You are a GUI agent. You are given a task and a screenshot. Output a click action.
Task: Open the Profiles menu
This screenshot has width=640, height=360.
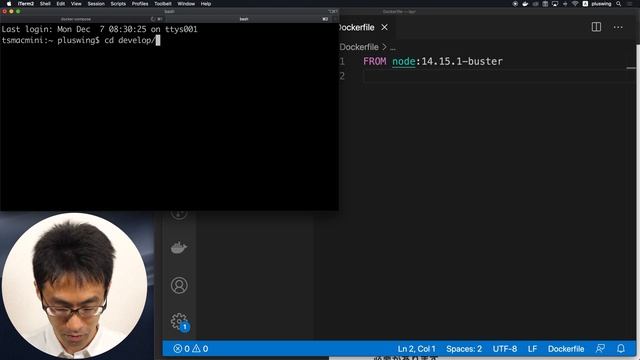click(140, 4)
